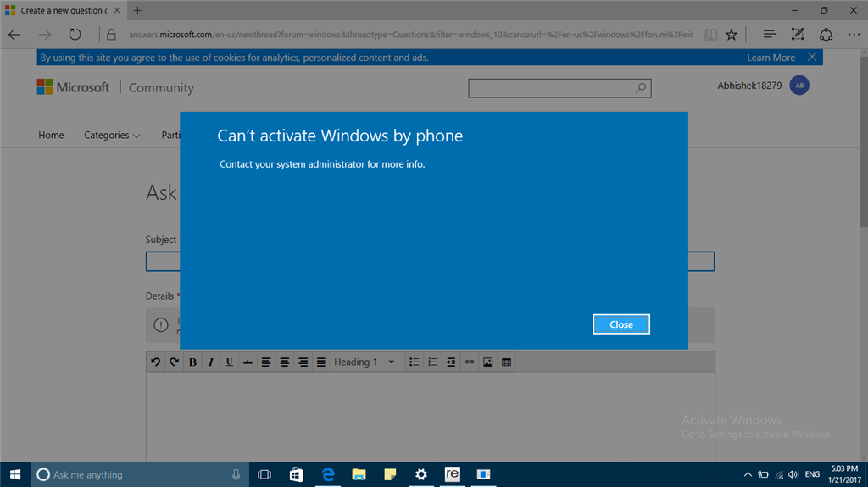Screen dimensions: 868x487
Task: Go forward in the browser
Action: pos(45,35)
